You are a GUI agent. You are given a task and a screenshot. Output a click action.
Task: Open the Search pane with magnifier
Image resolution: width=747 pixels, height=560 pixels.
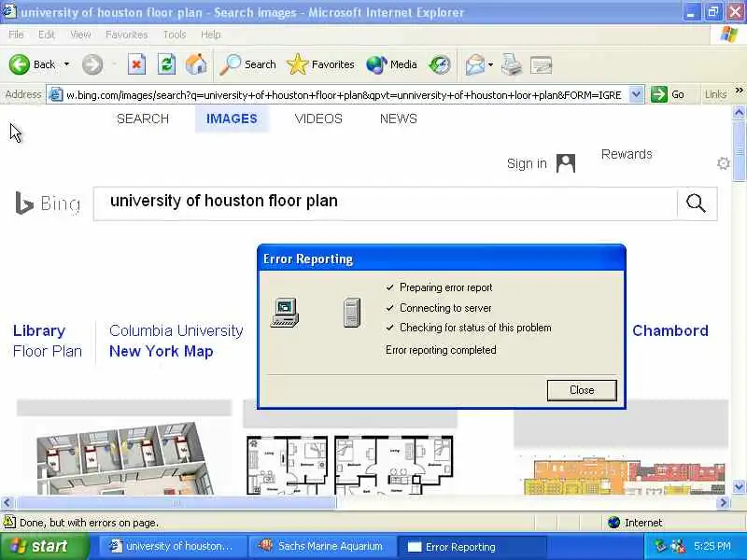pos(248,64)
